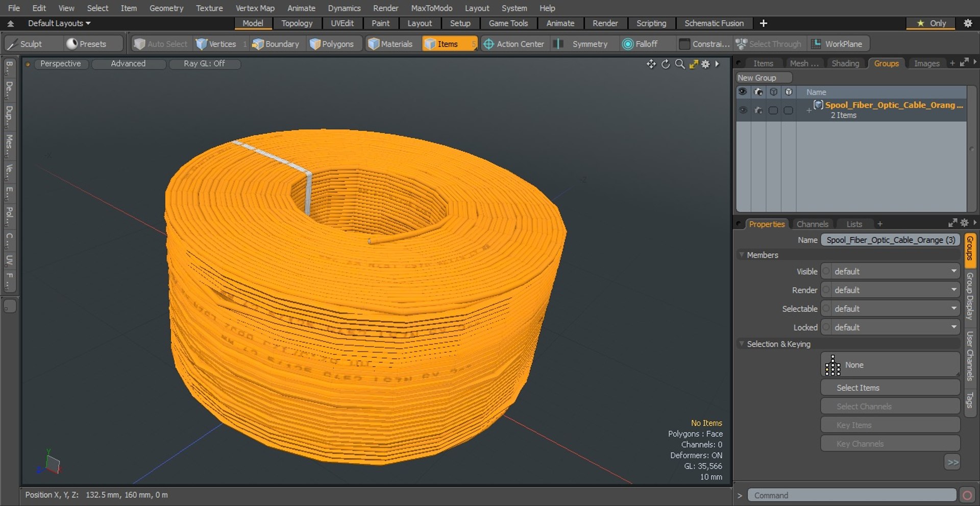The image size is (980, 506).
Task: Click the Key Channels button
Action: pyautogui.click(x=890, y=444)
